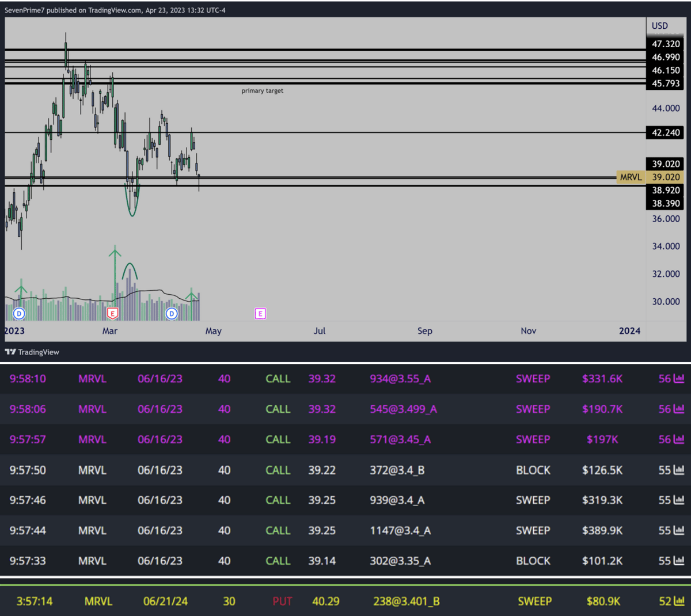Click premium $319.3K
The width and height of the screenshot is (691, 616).
[x=602, y=500]
